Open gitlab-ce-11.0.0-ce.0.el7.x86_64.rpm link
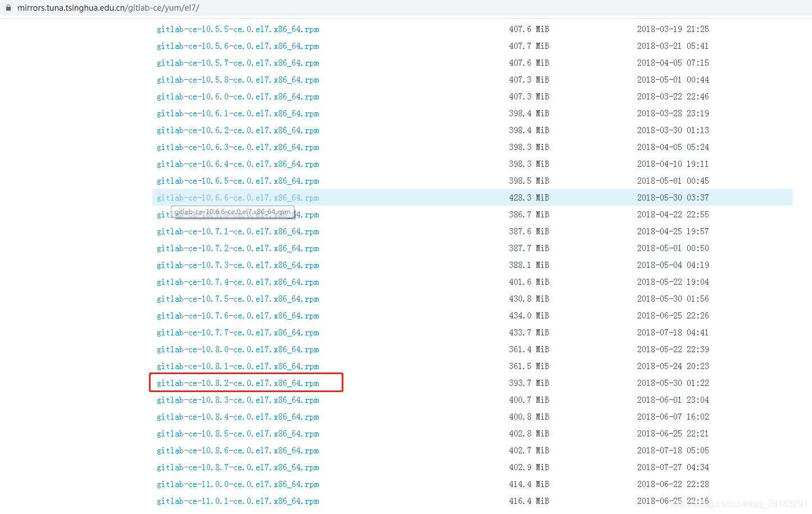This screenshot has height=514, width=812. [x=238, y=484]
